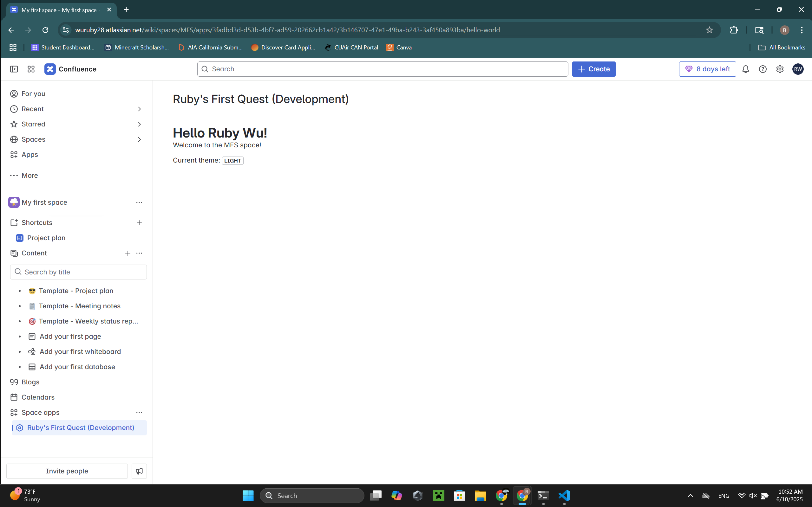Image resolution: width=812 pixels, height=507 pixels.
Task: Expand the Recent section chevron
Action: point(139,109)
